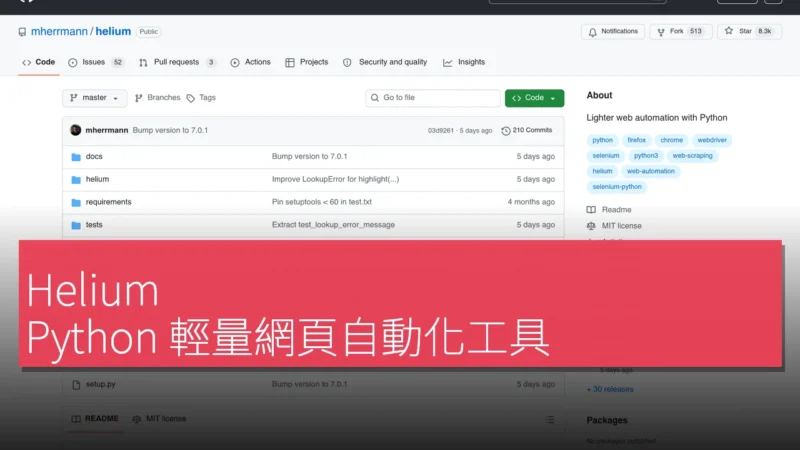Click the repository icon beside mherrmann
The width and height of the screenshot is (800, 450).
[22, 32]
